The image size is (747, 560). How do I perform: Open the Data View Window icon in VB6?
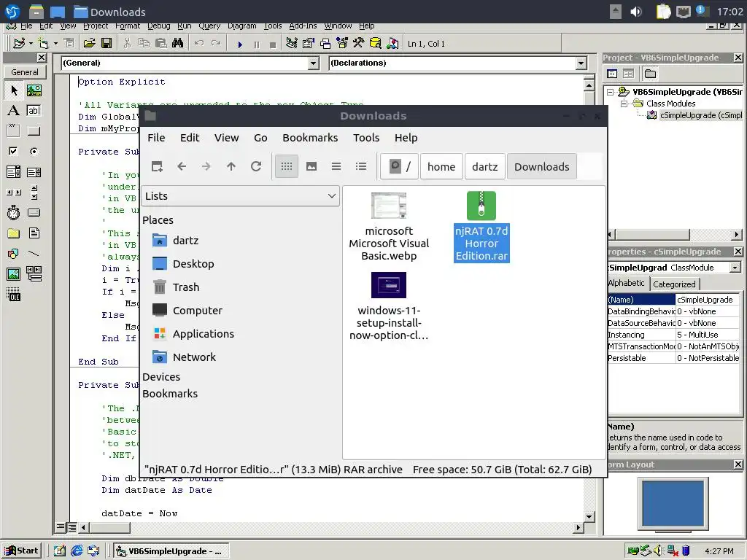(376, 44)
